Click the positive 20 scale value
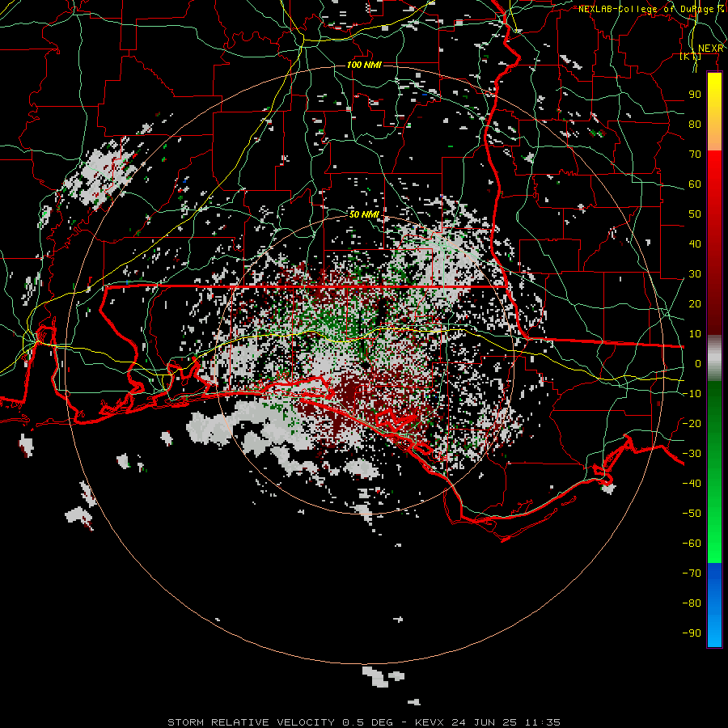 coord(695,304)
